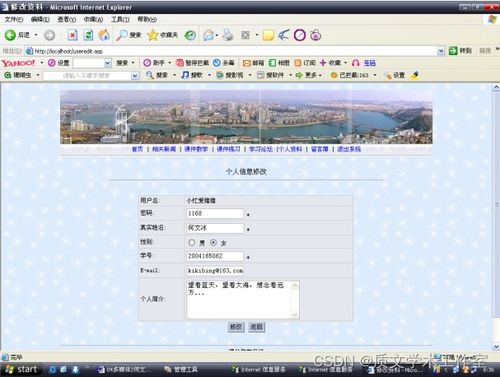Click the Message Board link in the navigation
500x377 pixels.
(320, 149)
